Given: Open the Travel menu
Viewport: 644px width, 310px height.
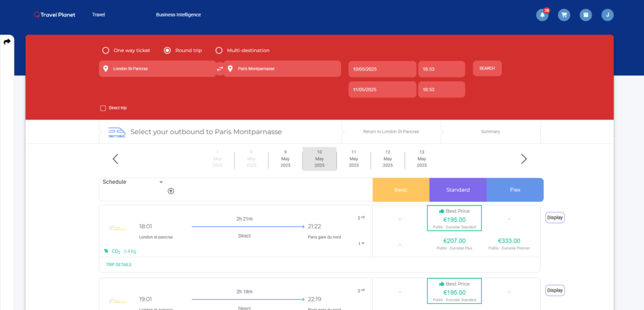Looking at the screenshot, I should tap(99, 15).
